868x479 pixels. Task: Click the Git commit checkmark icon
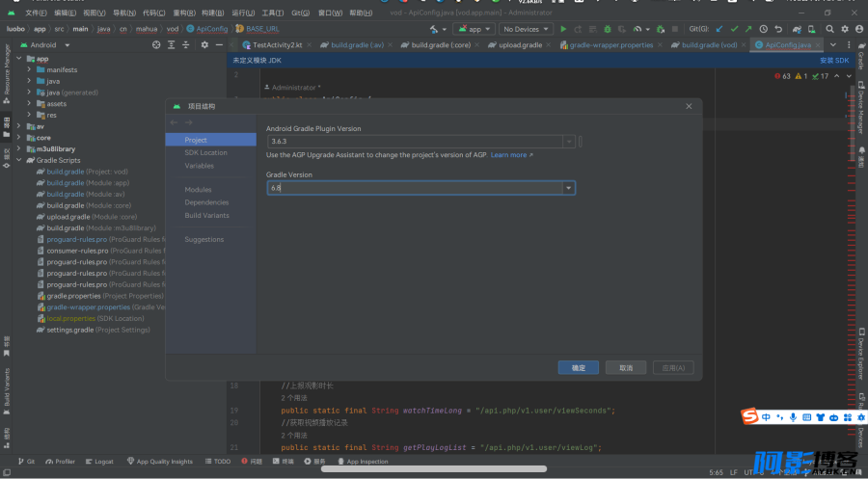734,29
